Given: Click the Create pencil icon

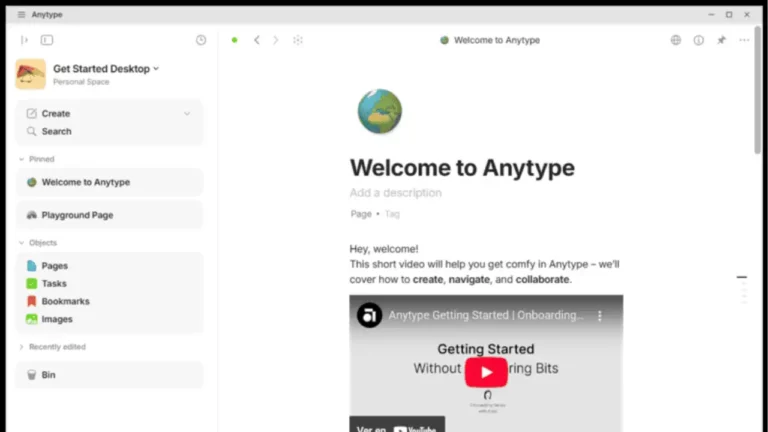Looking at the screenshot, I should pyautogui.click(x=31, y=114).
